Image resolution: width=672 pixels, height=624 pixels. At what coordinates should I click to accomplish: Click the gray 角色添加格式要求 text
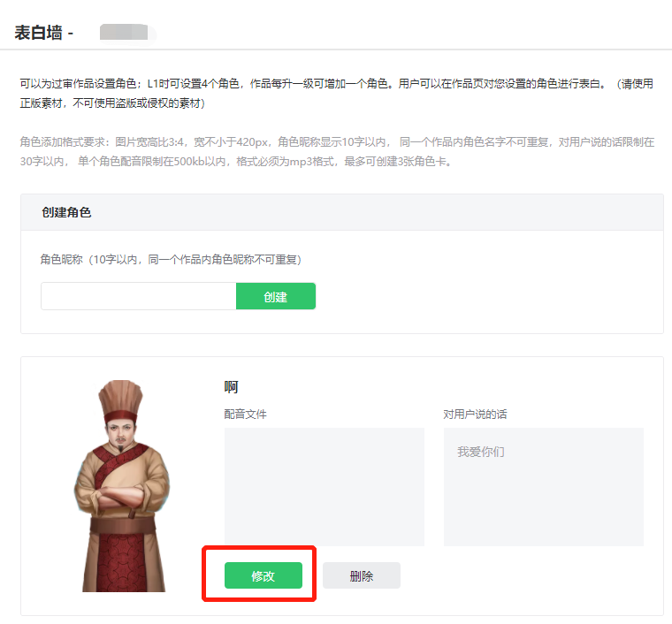tap(336, 142)
